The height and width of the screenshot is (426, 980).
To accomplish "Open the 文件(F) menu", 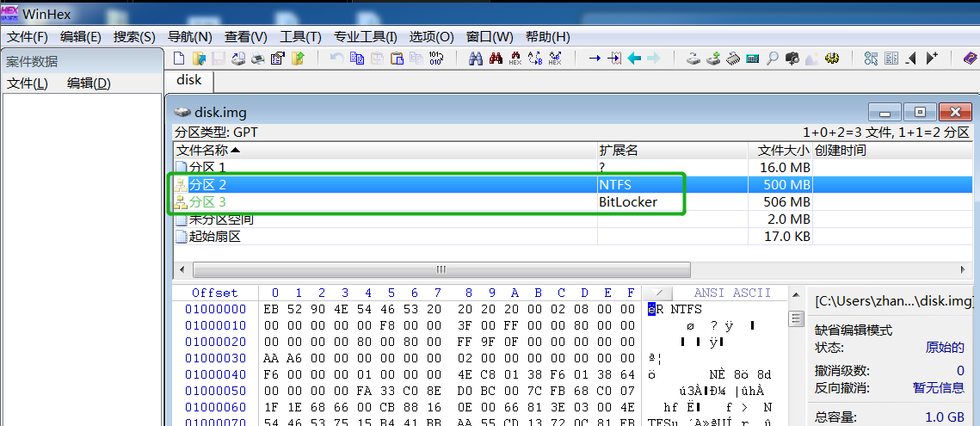I will 27,37.
